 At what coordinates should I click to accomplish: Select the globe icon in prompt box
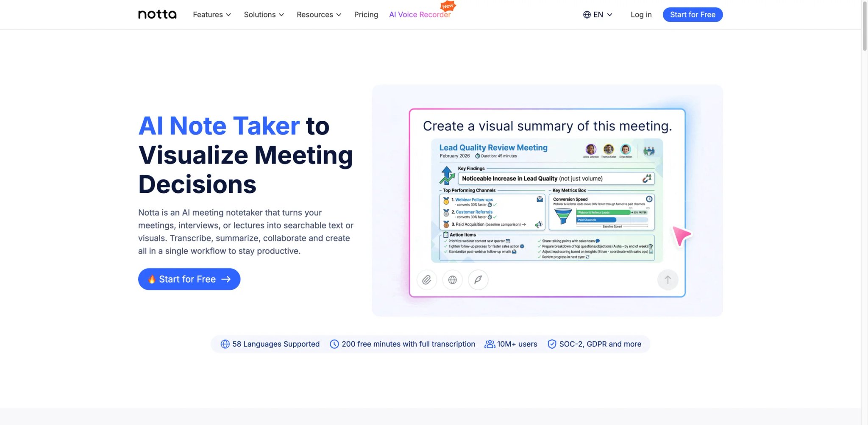tap(453, 280)
